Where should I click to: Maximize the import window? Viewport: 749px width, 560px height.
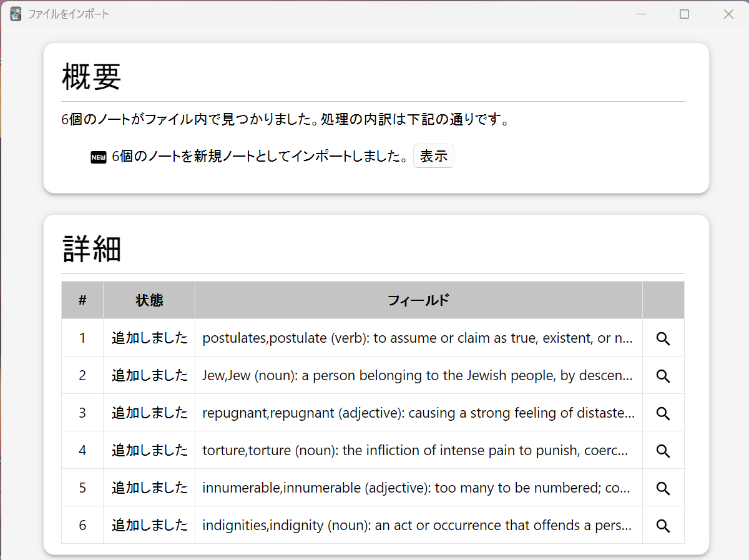(x=684, y=14)
